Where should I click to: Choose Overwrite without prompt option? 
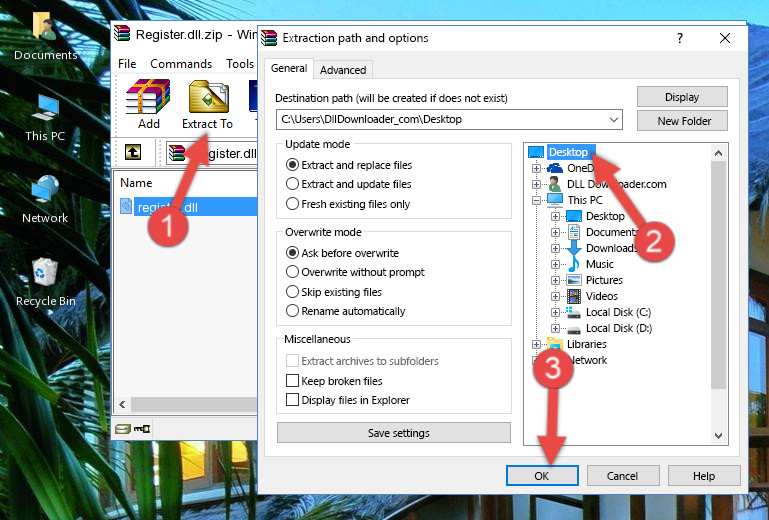point(292,272)
